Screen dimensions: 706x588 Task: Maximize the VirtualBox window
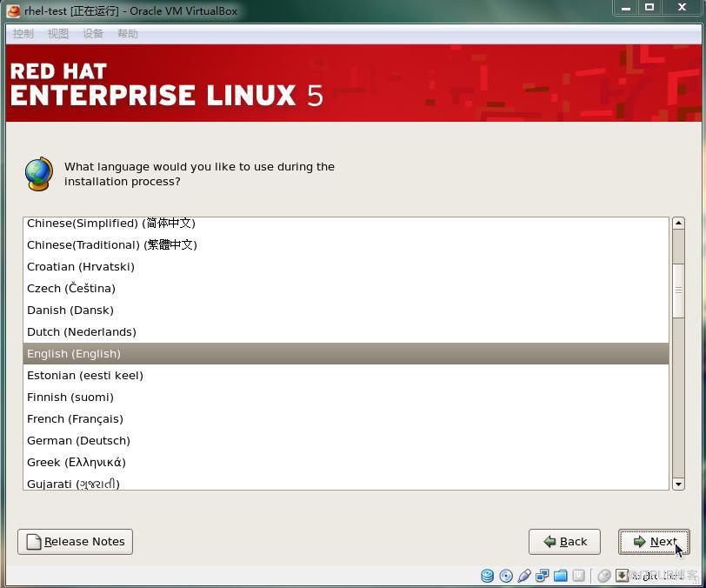[x=649, y=7]
